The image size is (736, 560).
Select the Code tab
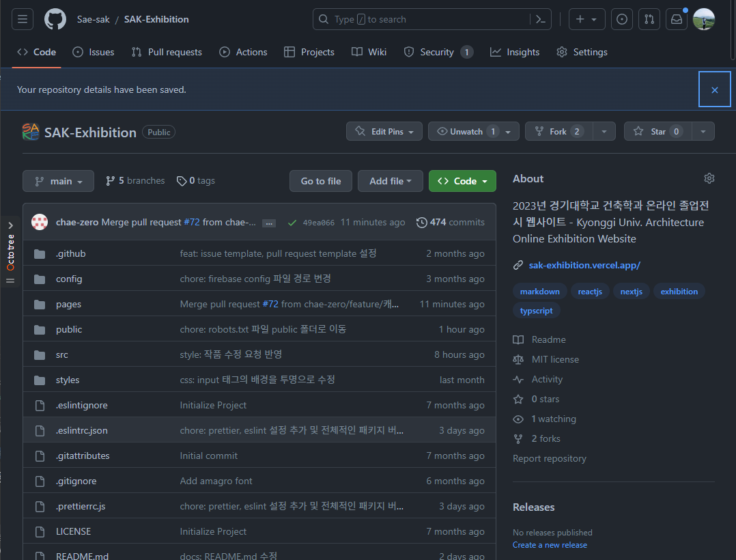coord(37,52)
